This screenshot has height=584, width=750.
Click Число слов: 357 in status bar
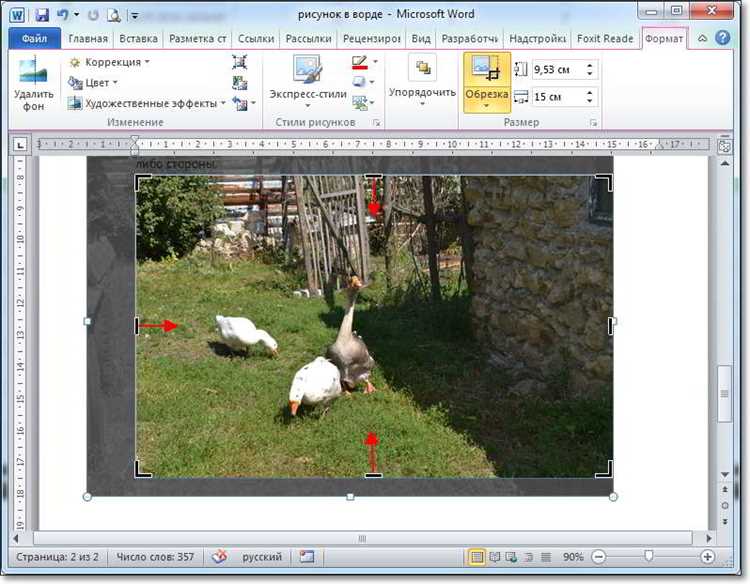(155, 557)
